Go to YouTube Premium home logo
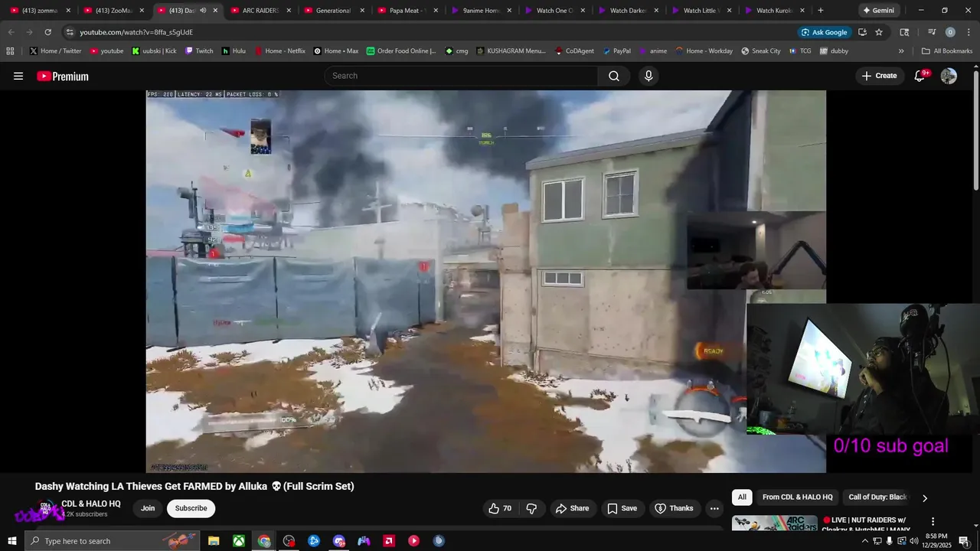The image size is (980, 551). pyautogui.click(x=63, y=76)
